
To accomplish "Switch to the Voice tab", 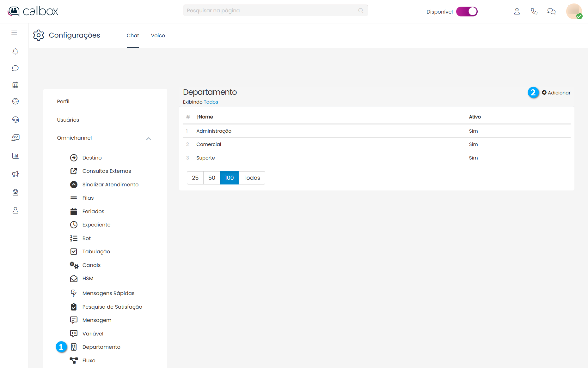I will pyautogui.click(x=158, y=35).
